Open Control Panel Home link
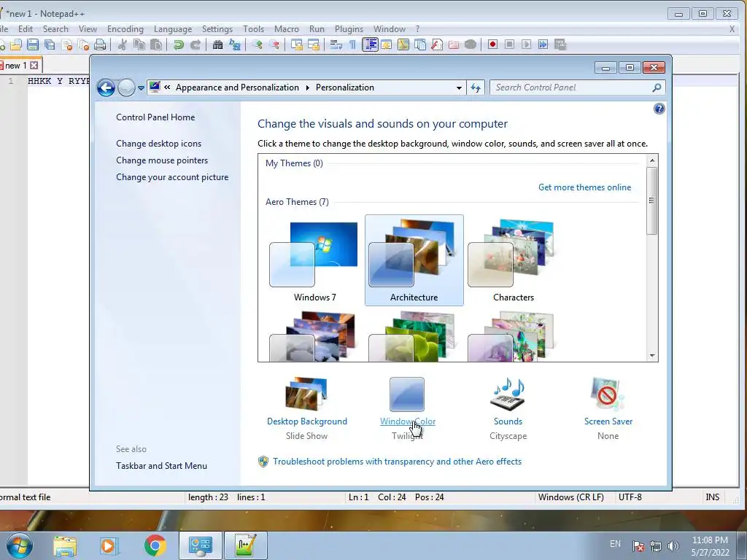 (x=155, y=117)
